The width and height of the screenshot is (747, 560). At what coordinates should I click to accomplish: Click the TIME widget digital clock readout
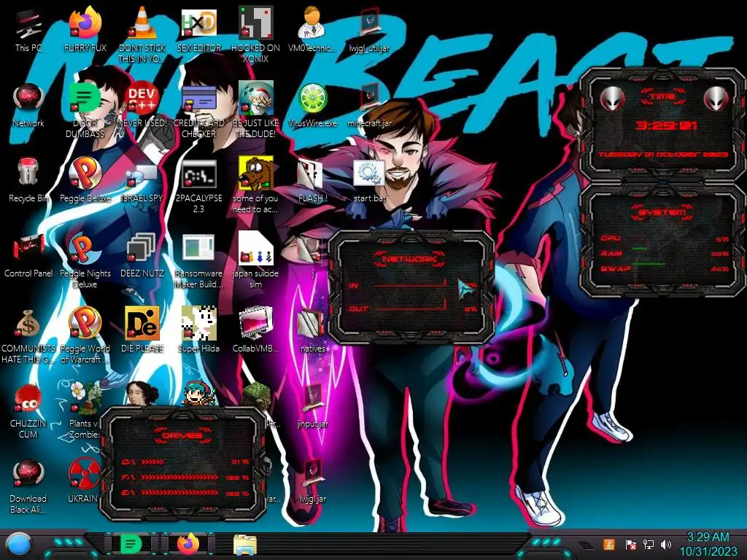(666, 125)
